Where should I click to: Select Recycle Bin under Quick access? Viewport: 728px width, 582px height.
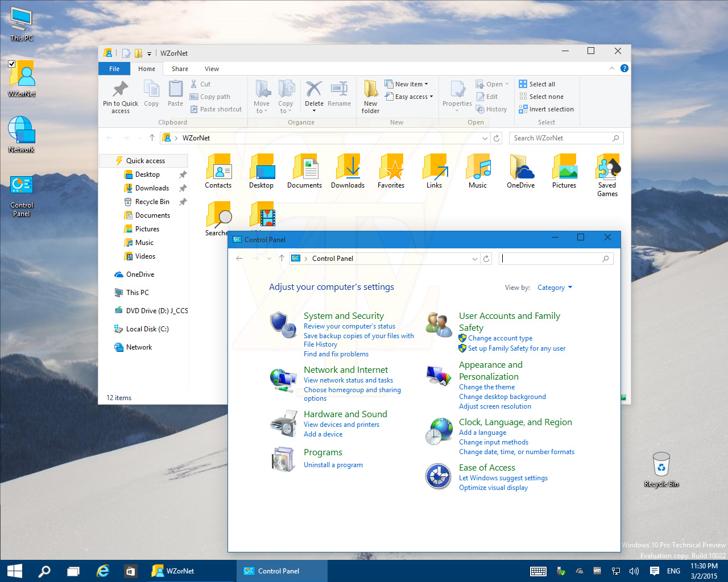coord(152,202)
